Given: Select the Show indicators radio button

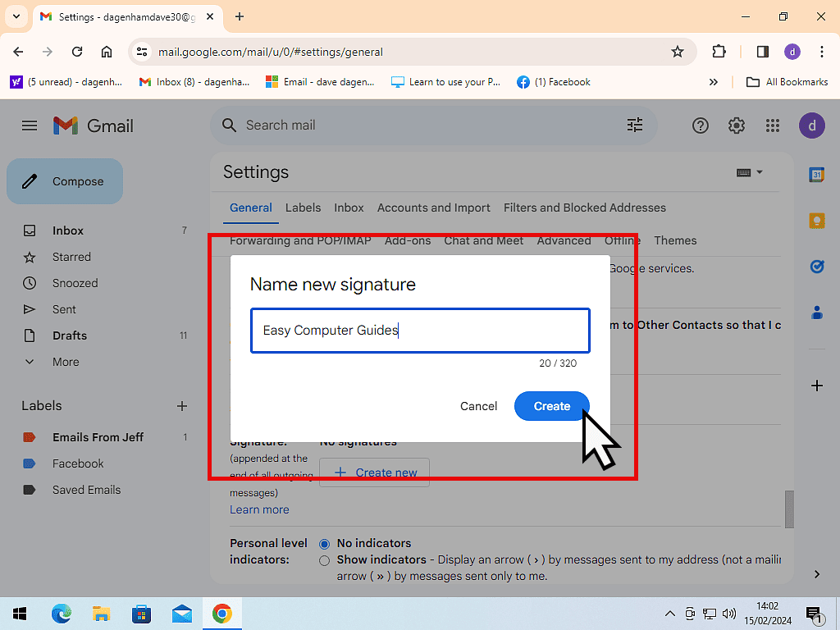Looking at the screenshot, I should (x=324, y=560).
